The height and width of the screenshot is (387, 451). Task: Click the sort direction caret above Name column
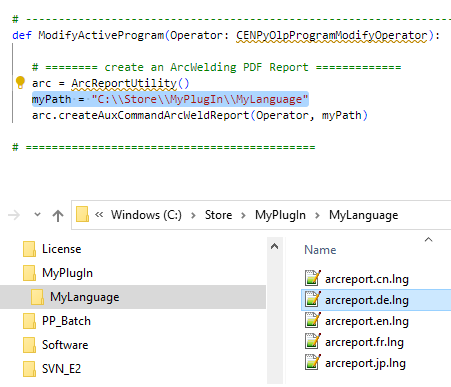tap(428, 239)
